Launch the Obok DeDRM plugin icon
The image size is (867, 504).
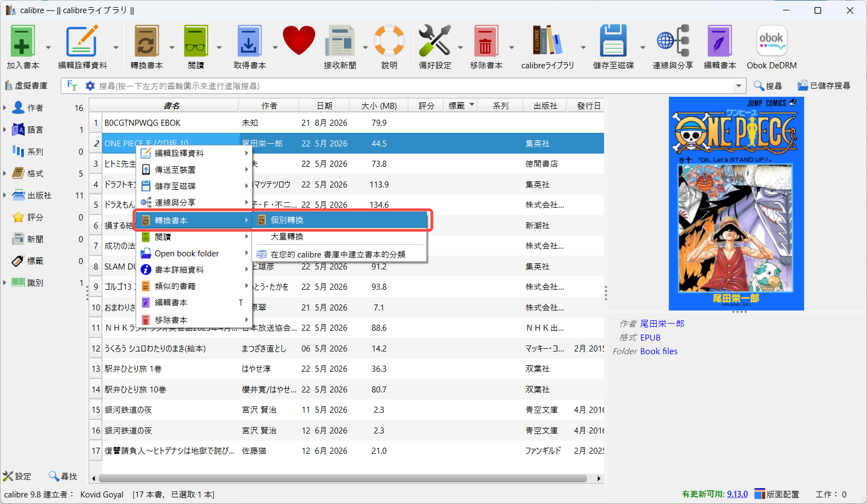pyautogui.click(x=771, y=42)
